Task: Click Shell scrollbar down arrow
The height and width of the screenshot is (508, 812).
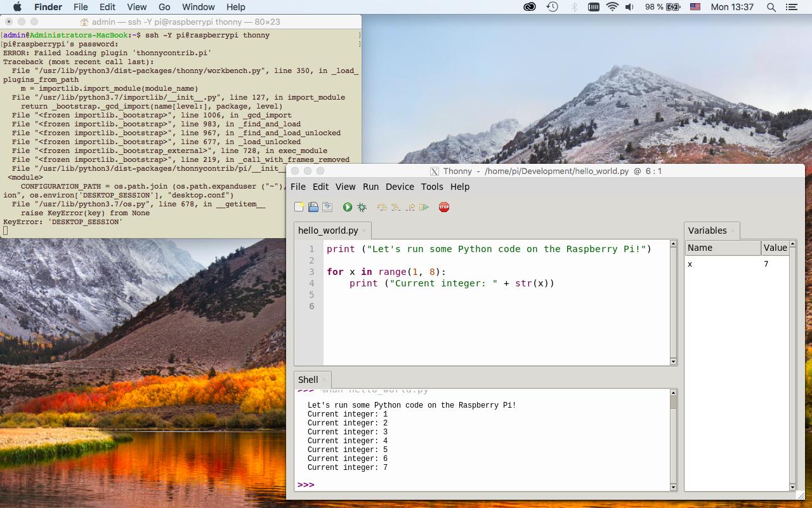Action: click(x=673, y=487)
